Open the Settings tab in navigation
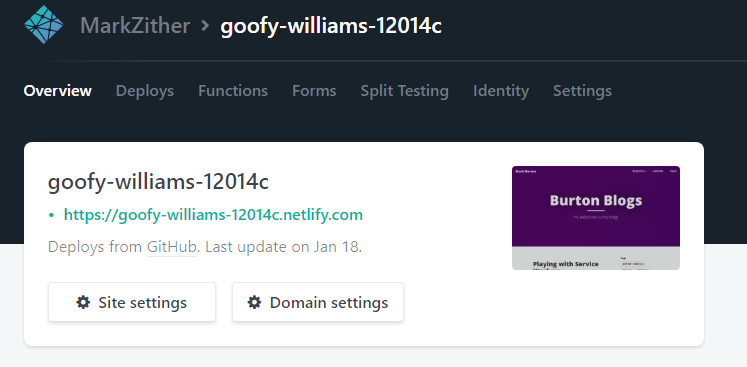 (582, 91)
